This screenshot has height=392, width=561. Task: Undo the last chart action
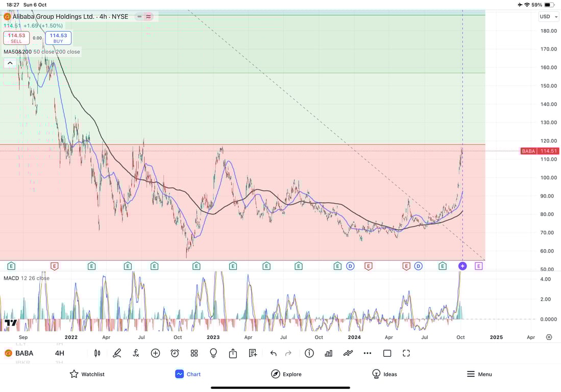(x=273, y=353)
